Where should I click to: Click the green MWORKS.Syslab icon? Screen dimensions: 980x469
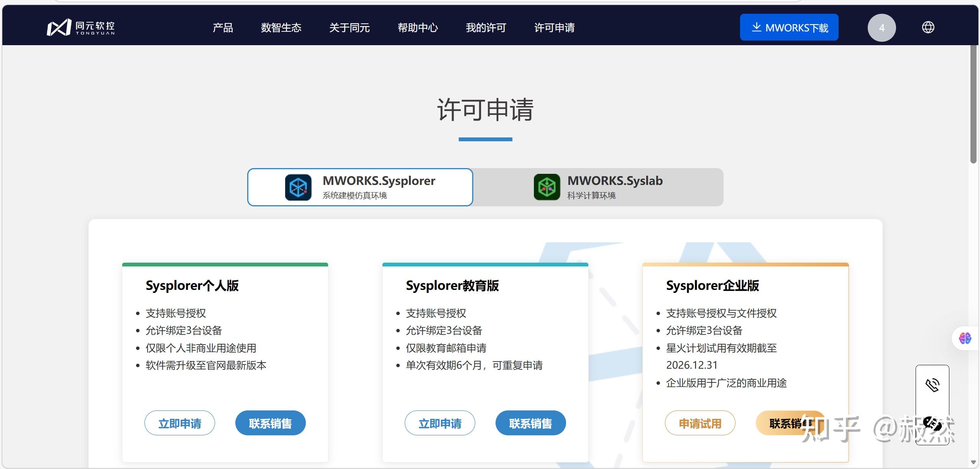(547, 187)
